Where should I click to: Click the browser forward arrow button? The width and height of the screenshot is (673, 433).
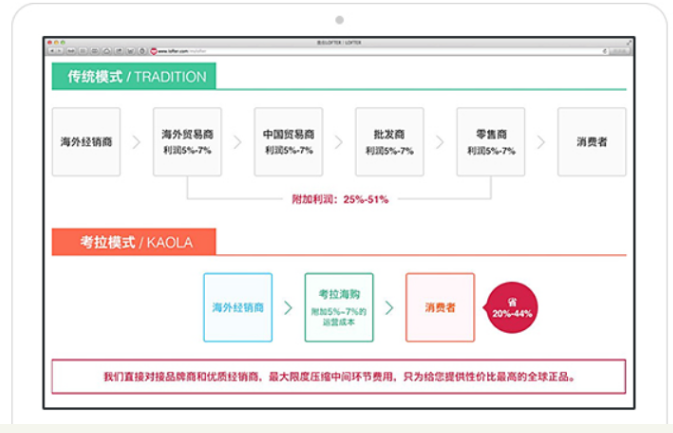pyautogui.click(x=60, y=51)
